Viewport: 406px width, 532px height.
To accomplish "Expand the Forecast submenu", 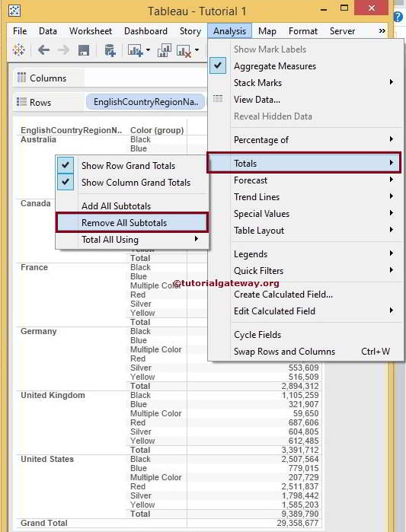I will coord(392,180).
